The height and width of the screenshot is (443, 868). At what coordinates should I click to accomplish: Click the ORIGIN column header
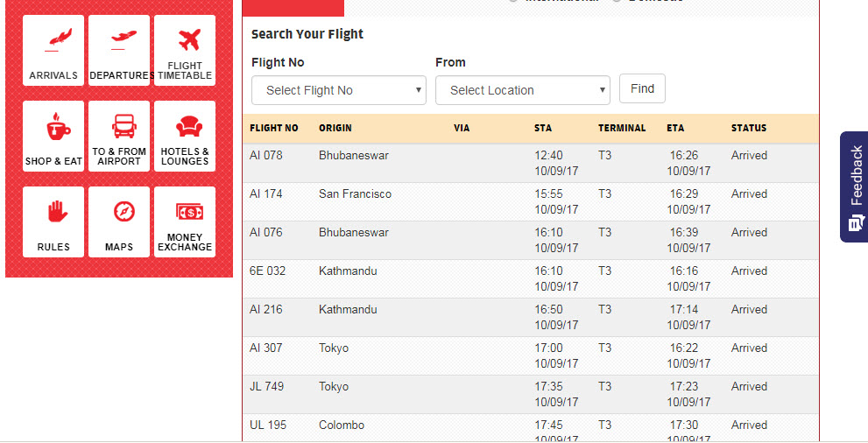335,128
